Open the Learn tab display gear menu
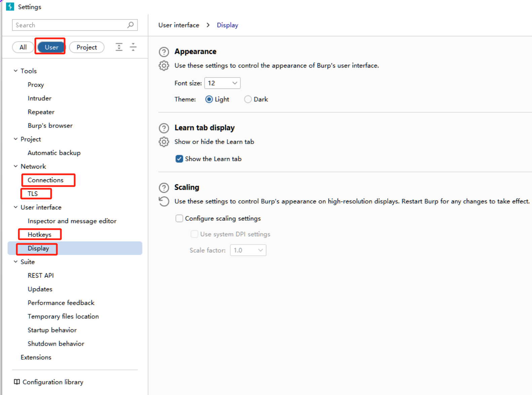 164,142
